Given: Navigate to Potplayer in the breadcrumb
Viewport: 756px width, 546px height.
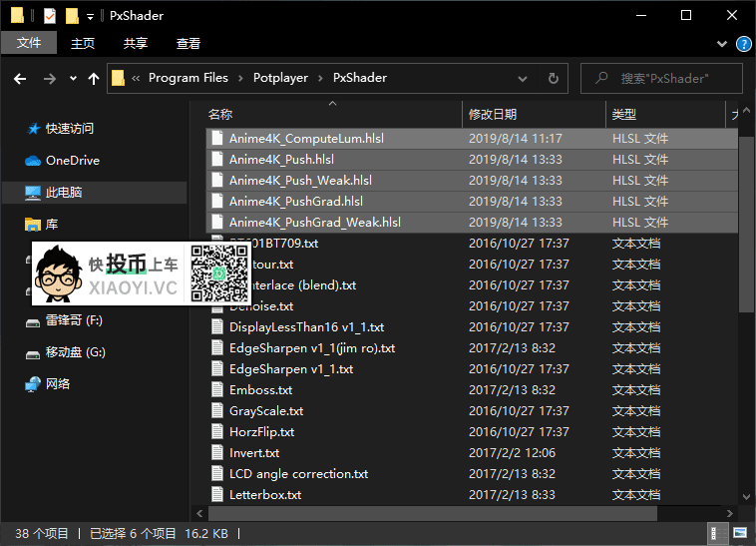Looking at the screenshot, I should coord(280,78).
